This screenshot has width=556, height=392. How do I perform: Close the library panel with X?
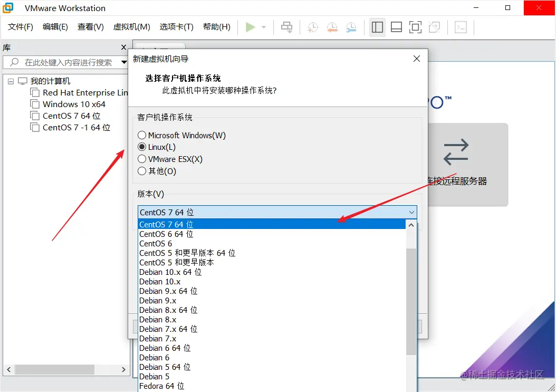click(123, 47)
